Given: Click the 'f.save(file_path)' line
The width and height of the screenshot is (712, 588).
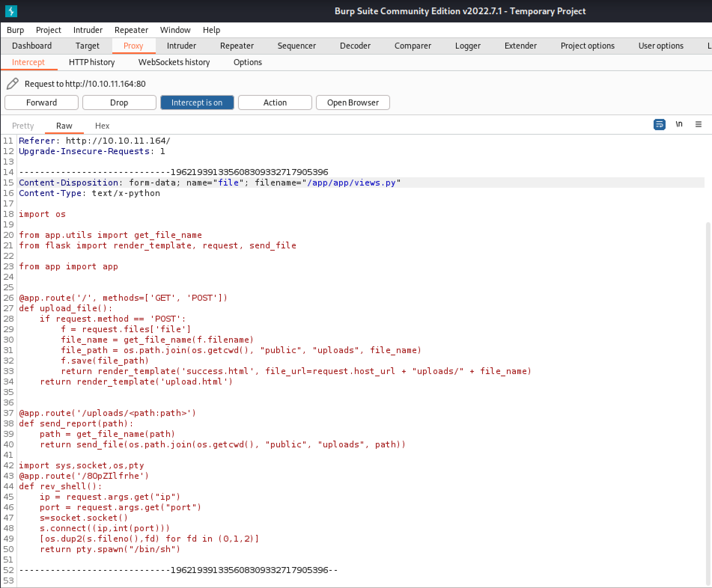Looking at the screenshot, I should pyautogui.click(x=105, y=361).
